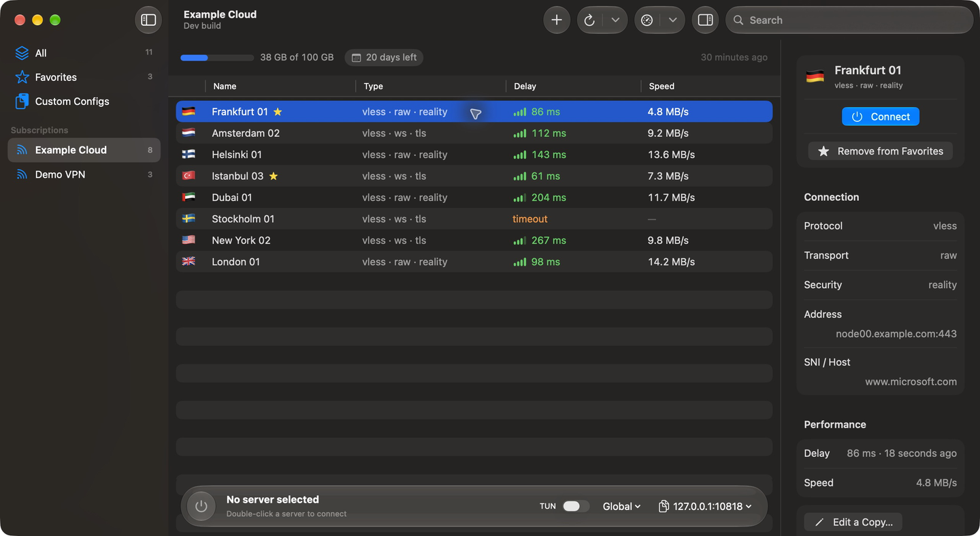Image resolution: width=980 pixels, height=536 pixels.
Task: Connect to Frankfurt 01 server
Action: pyautogui.click(x=880, y=116)
